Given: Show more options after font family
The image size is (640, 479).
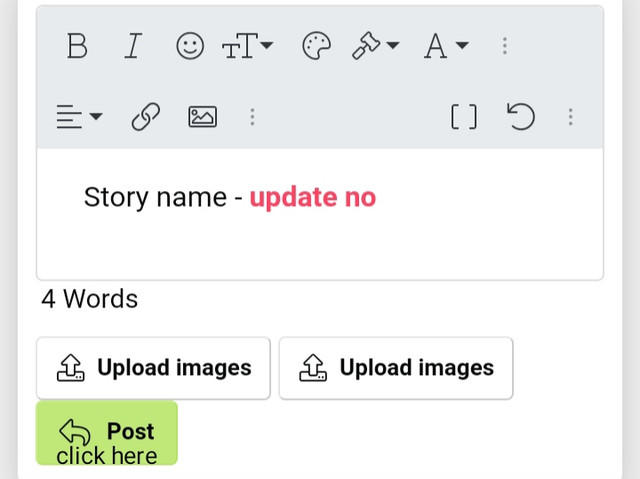Looking at the screenshot, I should (x=505, y=46).
